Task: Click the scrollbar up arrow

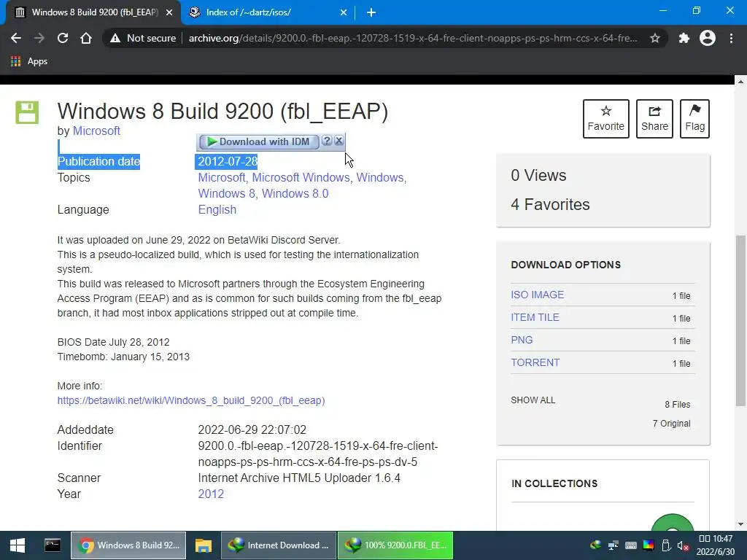Action: click(740, 82)
